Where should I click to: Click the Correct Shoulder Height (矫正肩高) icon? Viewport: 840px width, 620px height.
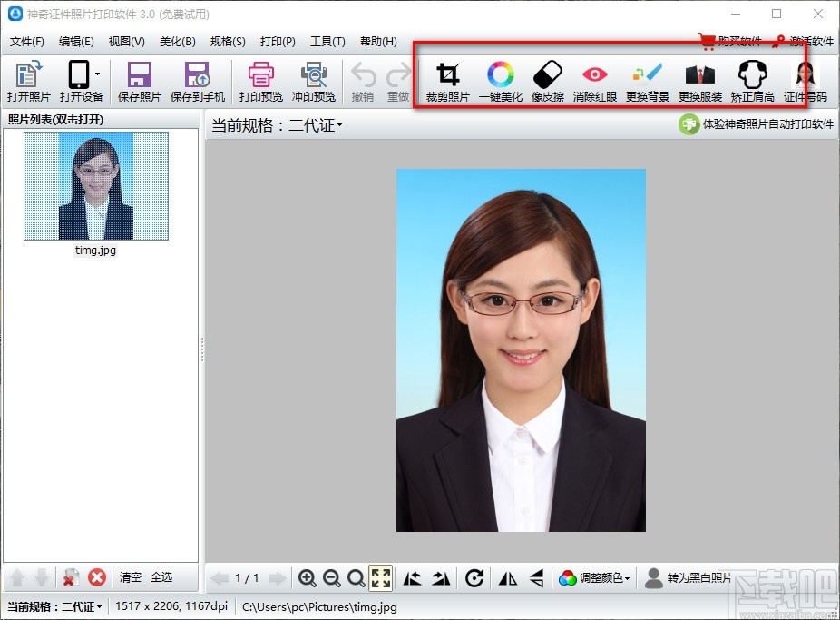click(x=752, y=82)
